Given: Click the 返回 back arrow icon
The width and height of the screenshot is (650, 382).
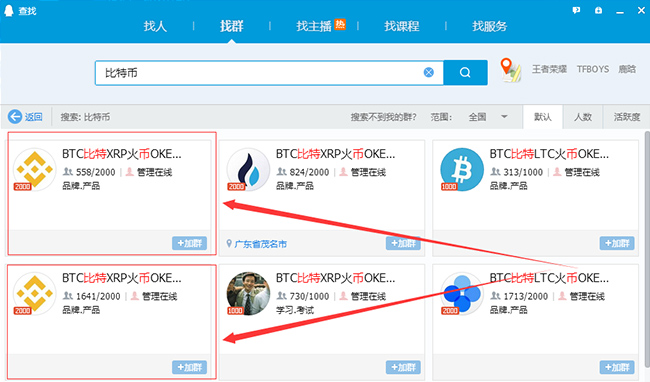Looking at the screenshot, I should point(15,117).
